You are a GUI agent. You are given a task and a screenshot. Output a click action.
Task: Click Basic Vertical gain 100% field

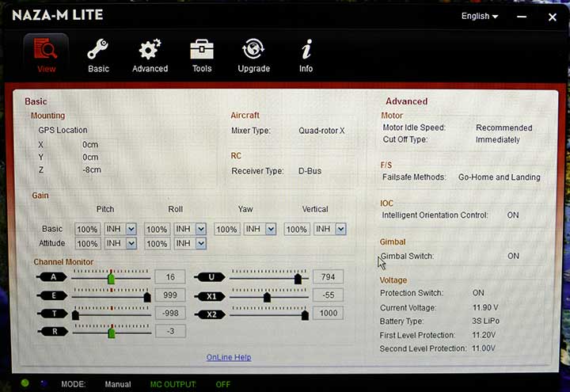coord(297,229)
